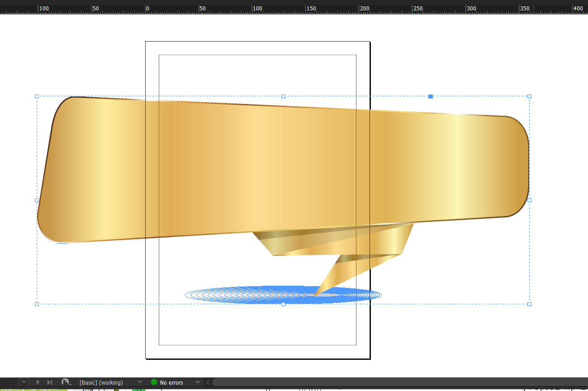Click the [Basic] (working) profile label
This screenshot has width=588, height=391.
point(101,382)
